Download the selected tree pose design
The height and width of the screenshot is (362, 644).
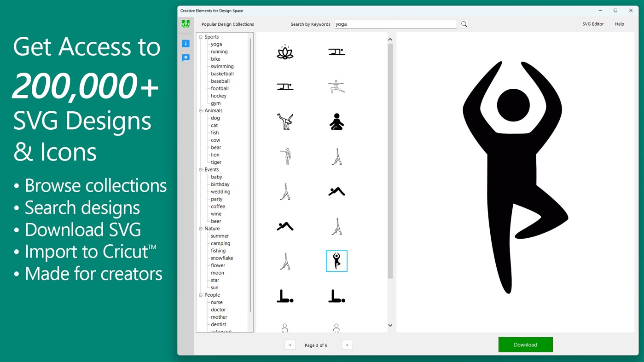525,344
